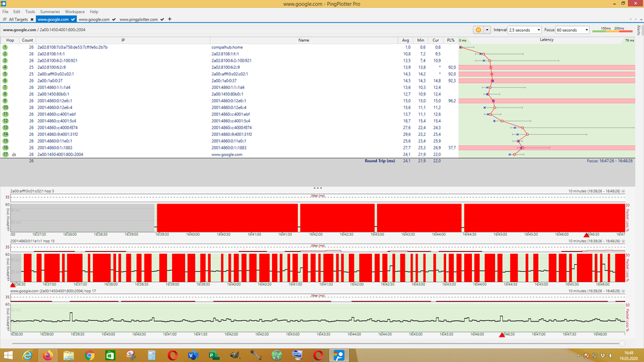
Task: Open Google Chrome from the taskbar
Action: 90,355
